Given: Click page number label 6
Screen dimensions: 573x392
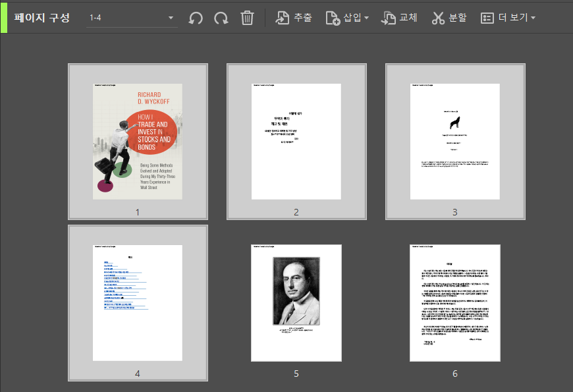Looking at the screenshot, I should click(455, 374).
